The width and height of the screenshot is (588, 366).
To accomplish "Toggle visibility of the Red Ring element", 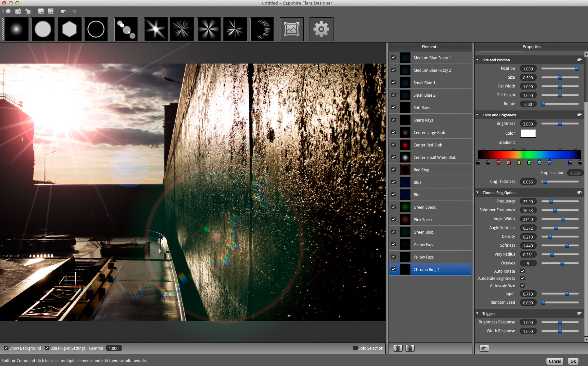I will 393,170.
